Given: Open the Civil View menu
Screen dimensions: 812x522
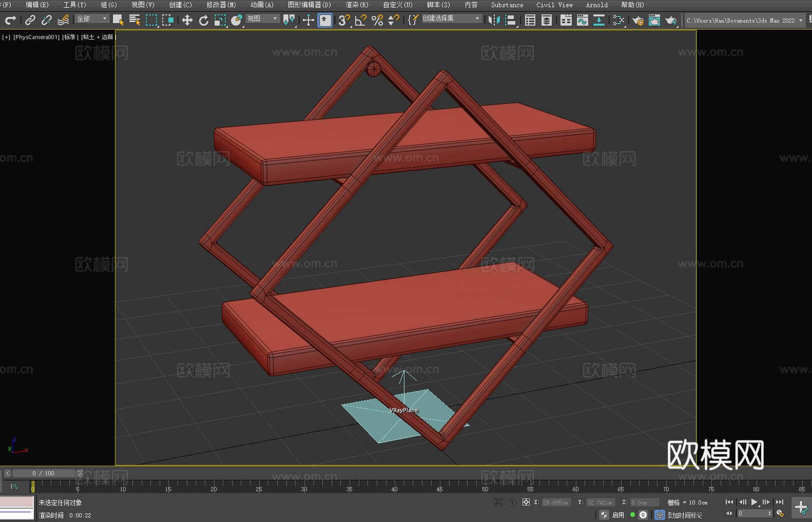Looking at the screenshot, I should pos(554,5).
